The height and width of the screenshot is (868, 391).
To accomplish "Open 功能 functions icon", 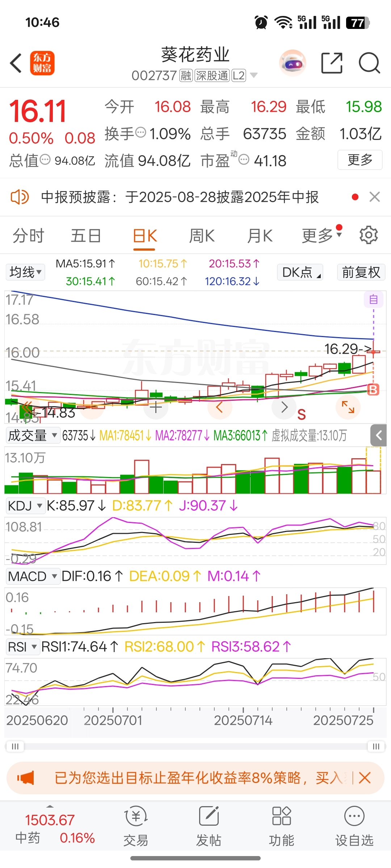I will [281, 826].
